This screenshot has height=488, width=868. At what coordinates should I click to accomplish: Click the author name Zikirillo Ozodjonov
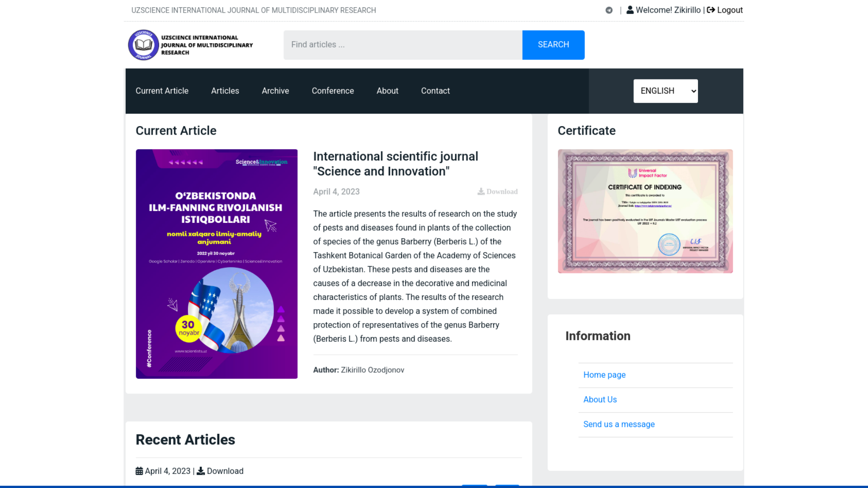(373, 370)
